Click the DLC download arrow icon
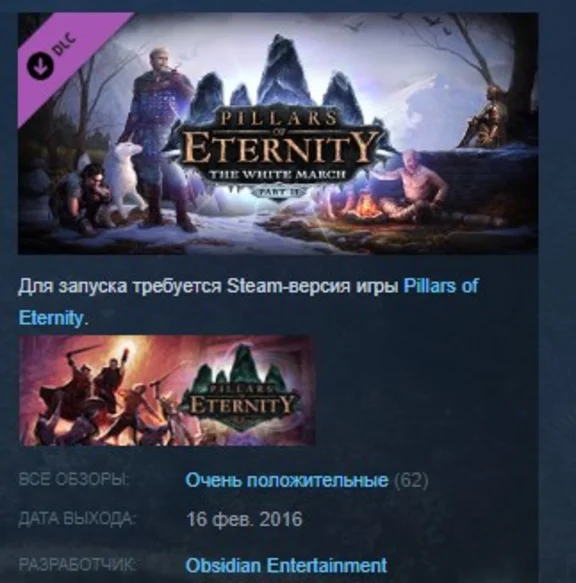This screenshot has width=576, height=583. (x=40, y=66)
